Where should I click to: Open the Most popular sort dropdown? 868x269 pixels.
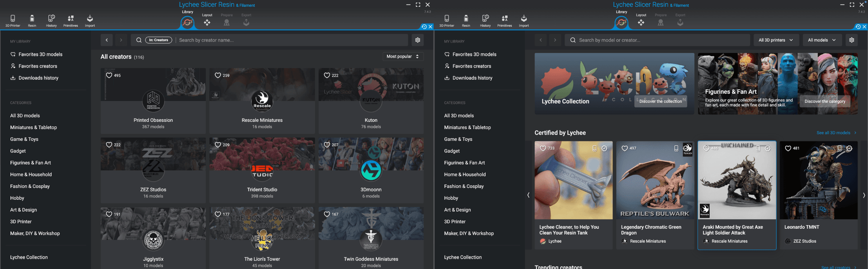[403, 57]
